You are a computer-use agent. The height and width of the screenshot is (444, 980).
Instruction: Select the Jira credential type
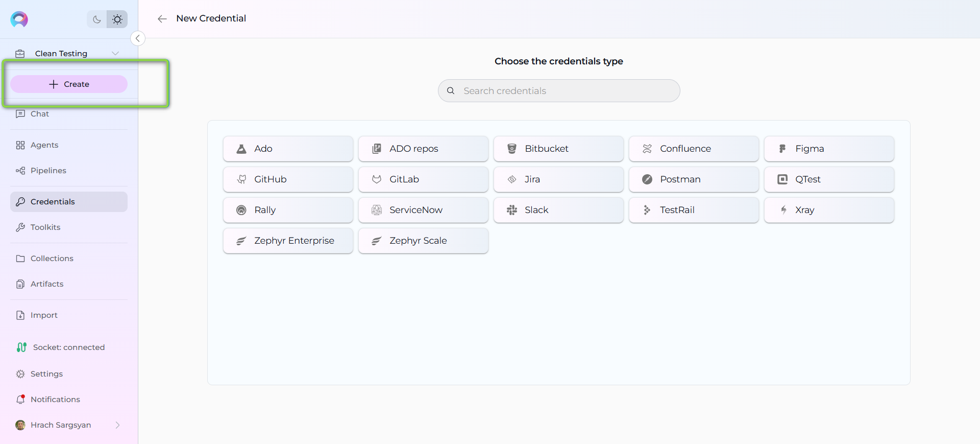(558, 179)
